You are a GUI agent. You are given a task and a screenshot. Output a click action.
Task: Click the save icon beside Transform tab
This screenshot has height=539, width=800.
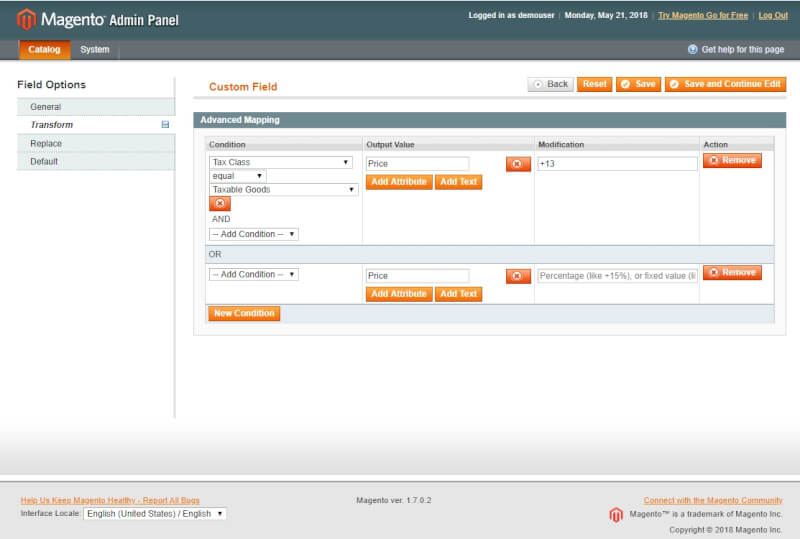pyautogui.click(x=165, y=125)
